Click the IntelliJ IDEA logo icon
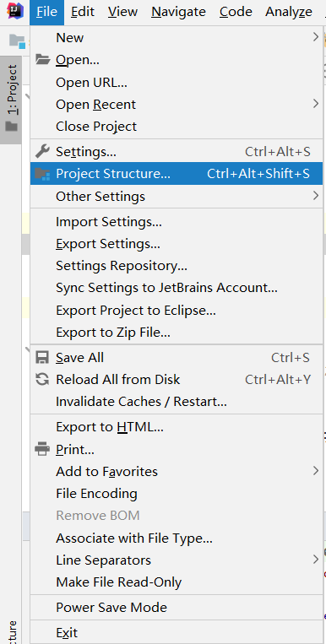Image resolution: width=326 pixels, height=644 pixels. (15, 11)
